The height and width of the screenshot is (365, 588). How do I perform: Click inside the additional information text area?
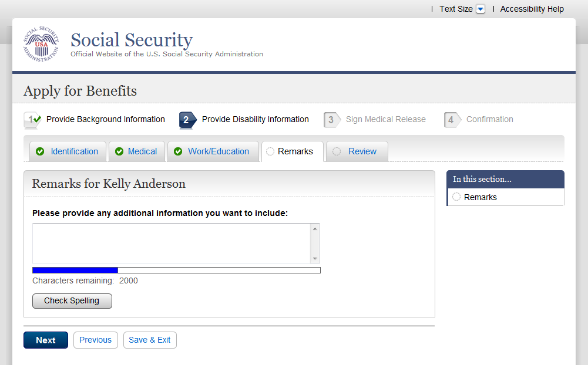170,244
